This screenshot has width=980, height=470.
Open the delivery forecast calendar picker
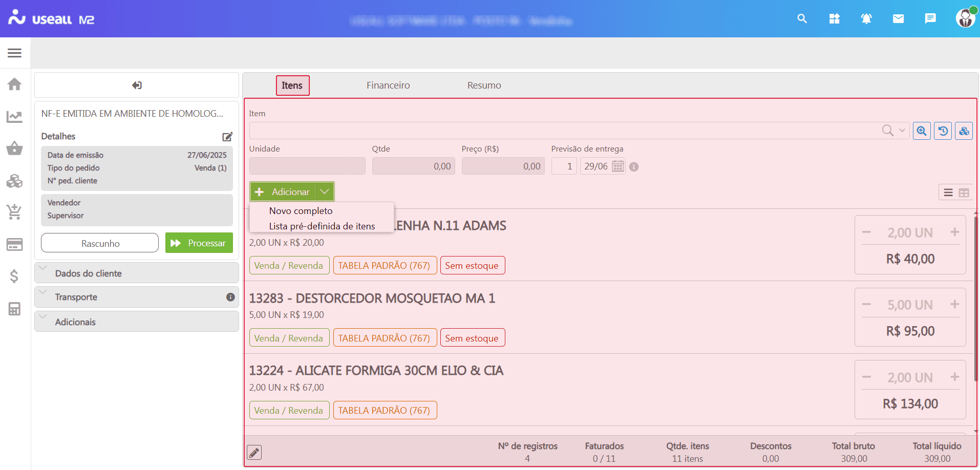tap(618, 166)
